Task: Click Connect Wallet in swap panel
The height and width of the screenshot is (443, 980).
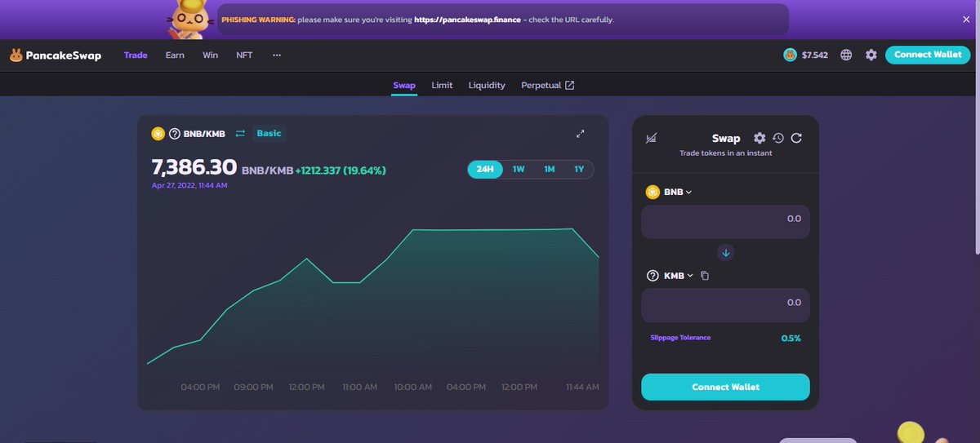Action: (x=725, y=387)
